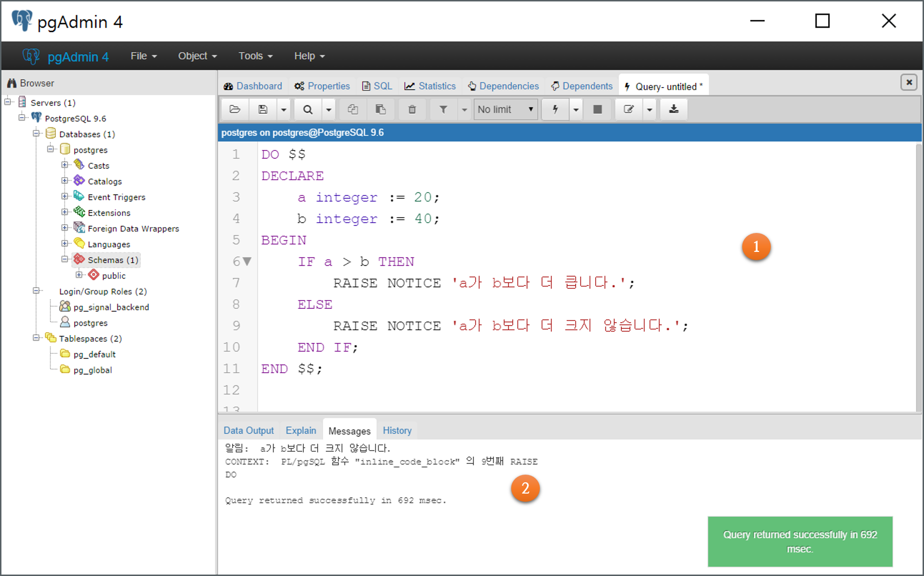924x576 pixels.
Task: Click the Delete trash icon
Action: tap(412, 109)
